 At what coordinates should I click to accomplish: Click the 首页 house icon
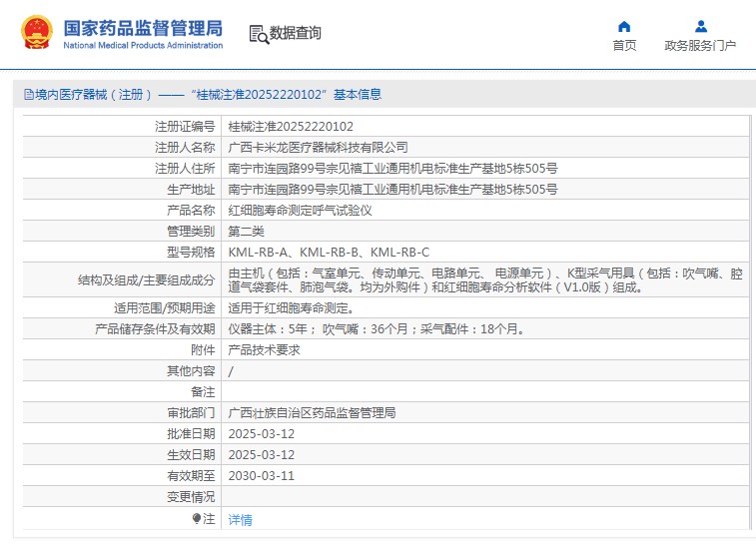coord(624,26)
